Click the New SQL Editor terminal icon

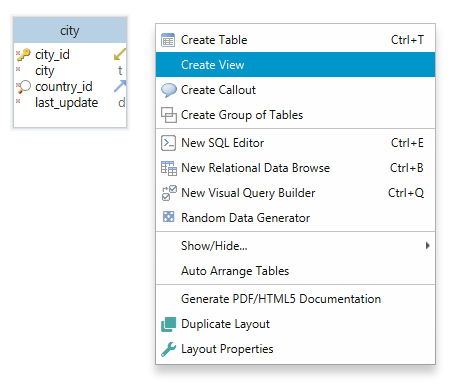(x=168, y=143)
